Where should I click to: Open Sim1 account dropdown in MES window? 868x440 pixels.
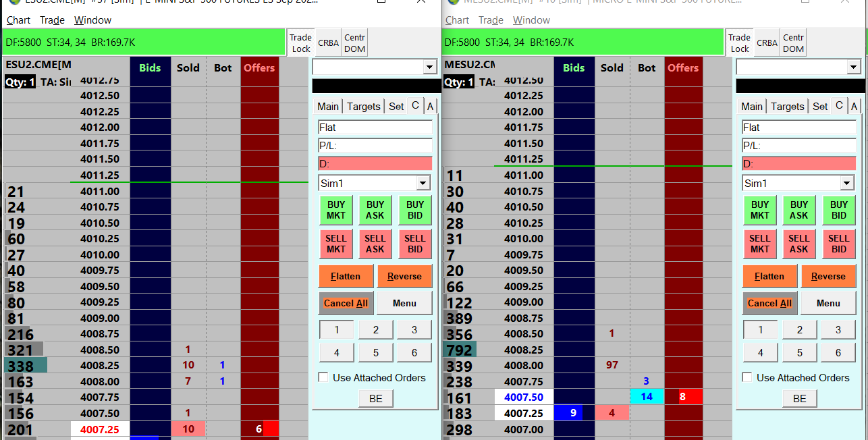coord(847,183)
